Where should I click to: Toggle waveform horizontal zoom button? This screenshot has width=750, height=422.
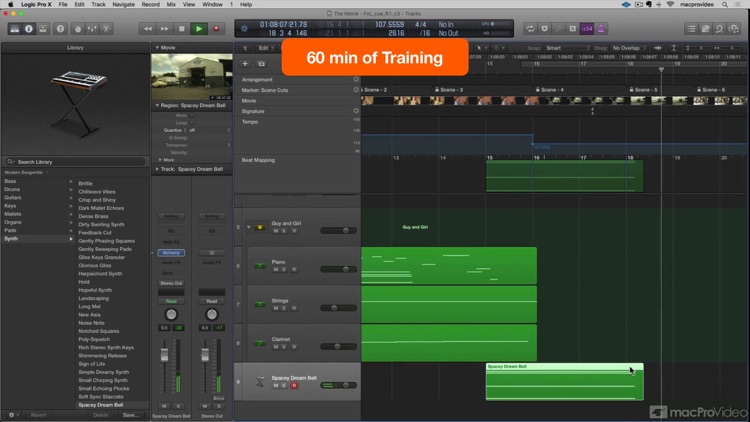(x=658, y=48)
